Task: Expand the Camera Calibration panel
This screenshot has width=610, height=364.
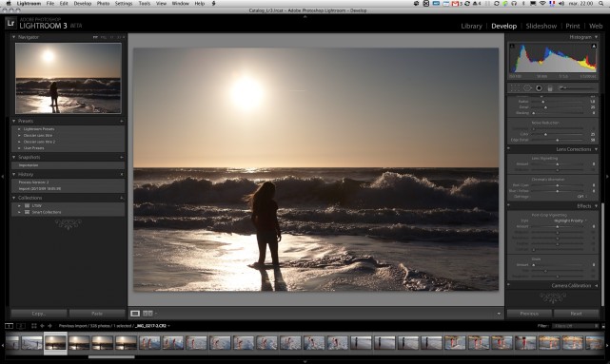Action: click(x=596, y=285)
